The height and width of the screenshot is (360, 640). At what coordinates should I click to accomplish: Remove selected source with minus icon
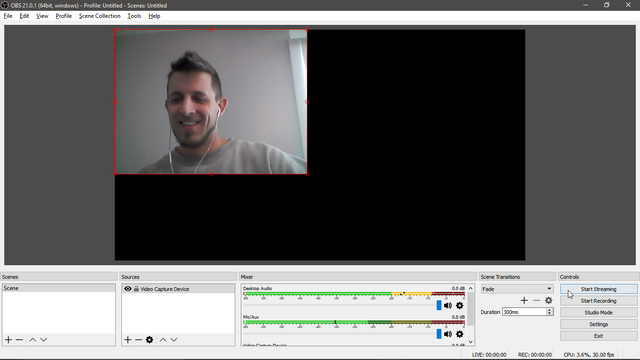pyautogui.click(x=138, y=340)
